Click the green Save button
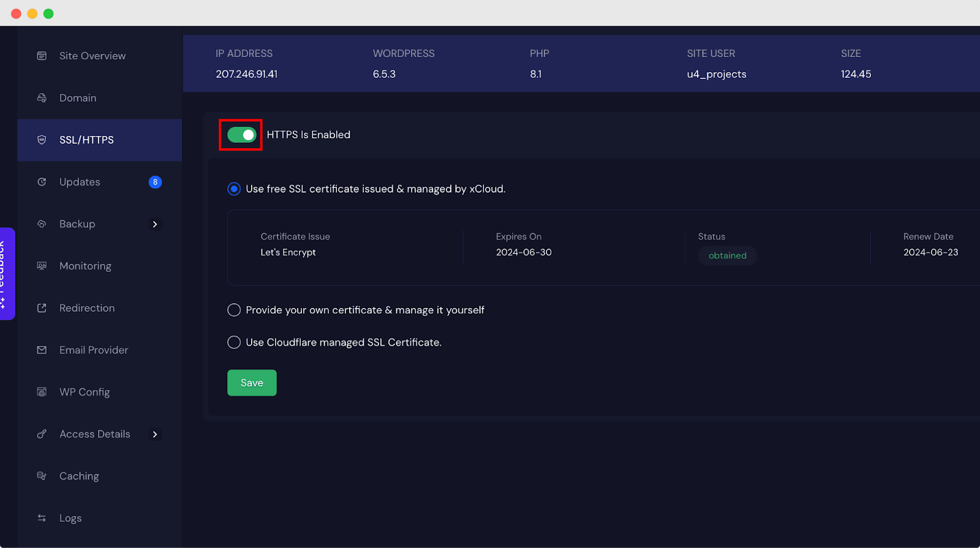The width and height of the screenshot is (980, 548). [x=252, y=383]
